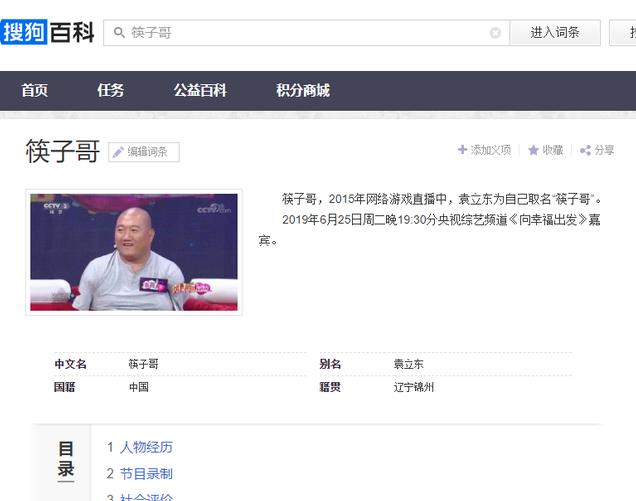
Task: Click the pencil icon in 编辑词条
Action: pos(118,152)
